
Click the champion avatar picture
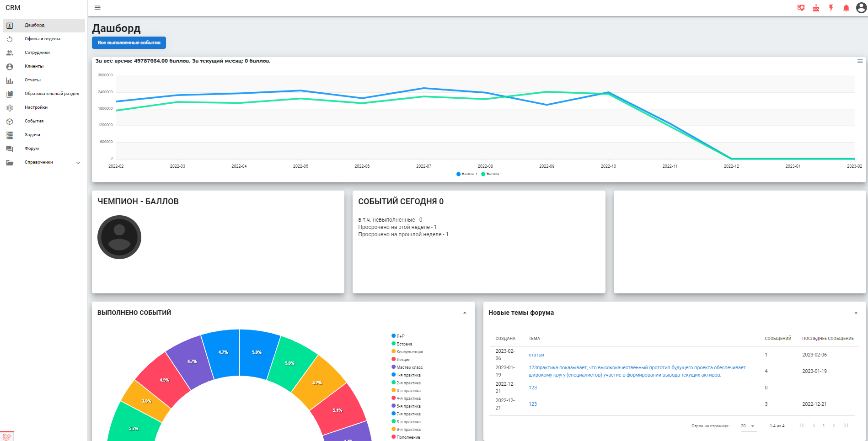119,237
